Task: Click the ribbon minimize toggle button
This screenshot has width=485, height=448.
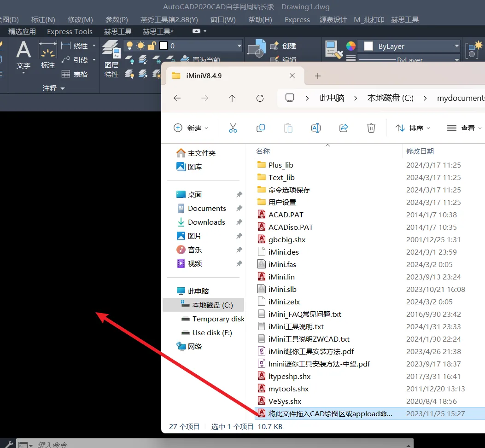Action: (x=196, y=31)
